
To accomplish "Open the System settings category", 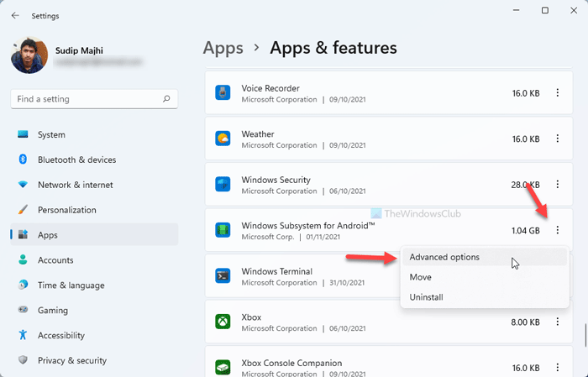I will pyautogui.click(x=94, y=134).
